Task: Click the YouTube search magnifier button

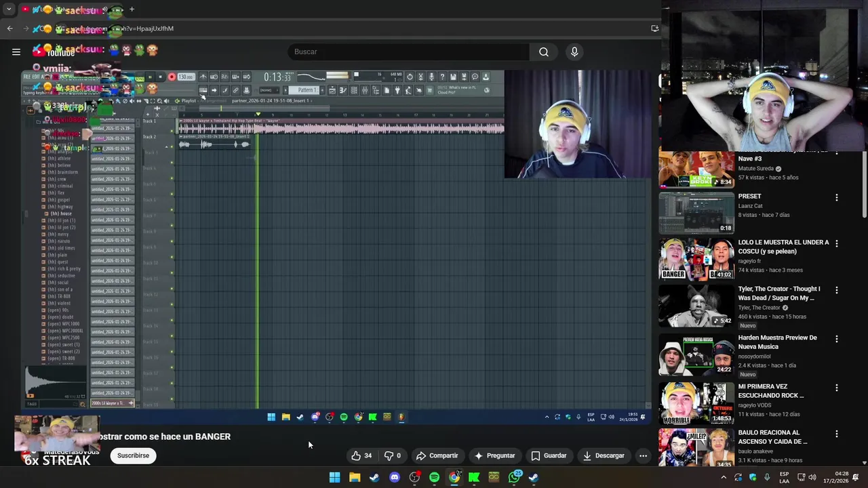Action: pyautogui.click(x=544, y=52)
